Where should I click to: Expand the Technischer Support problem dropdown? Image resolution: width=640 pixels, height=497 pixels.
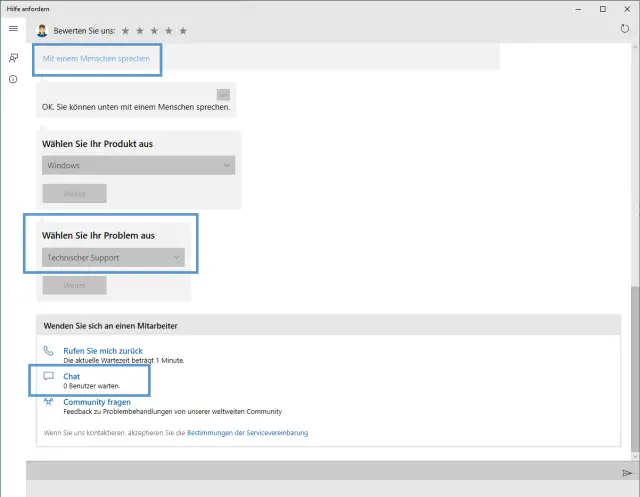click(x=114, y=258)
